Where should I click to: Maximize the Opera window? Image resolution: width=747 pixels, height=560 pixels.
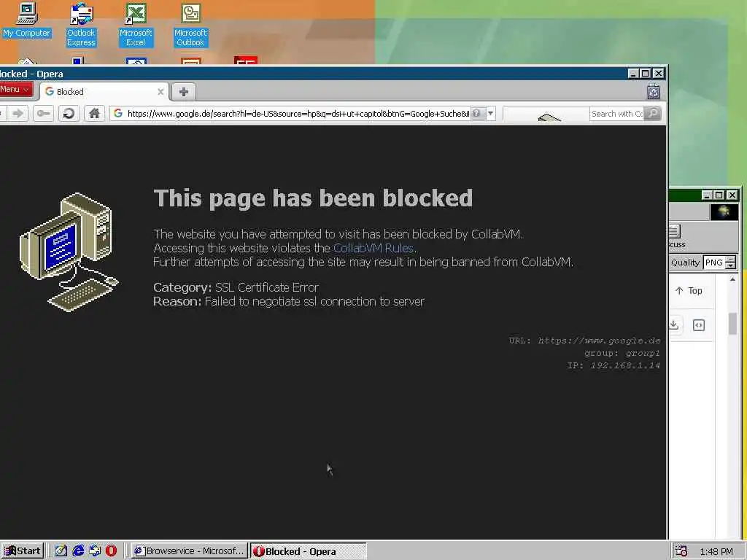646,74
